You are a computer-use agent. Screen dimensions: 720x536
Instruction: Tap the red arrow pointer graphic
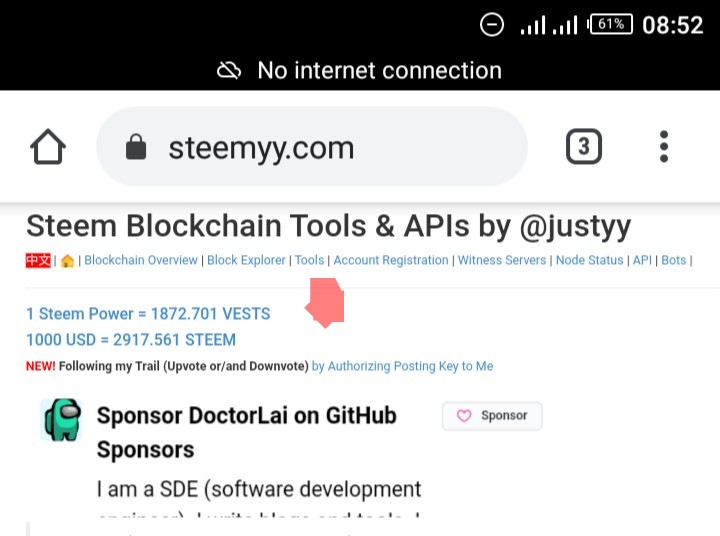325,302
